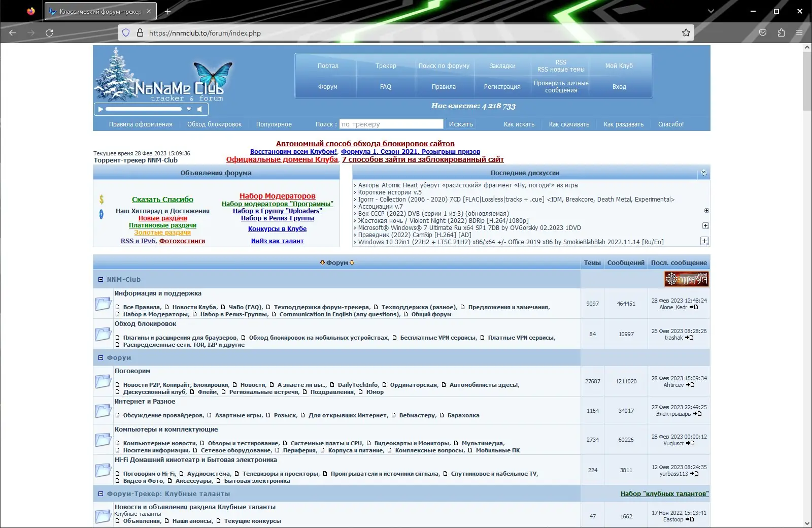Open the radio player station dropdown arrow
This screenshot has width=812, height=528.
[x=189, y=109]
